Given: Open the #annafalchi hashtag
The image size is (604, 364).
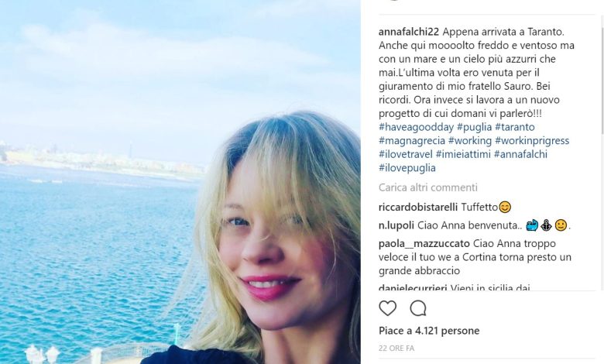Looking at the screenshot, I should (x=521, y=154).
